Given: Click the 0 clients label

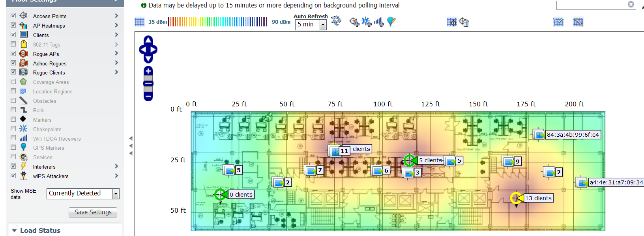Looking at the screenshot, I should click(241, 195).
